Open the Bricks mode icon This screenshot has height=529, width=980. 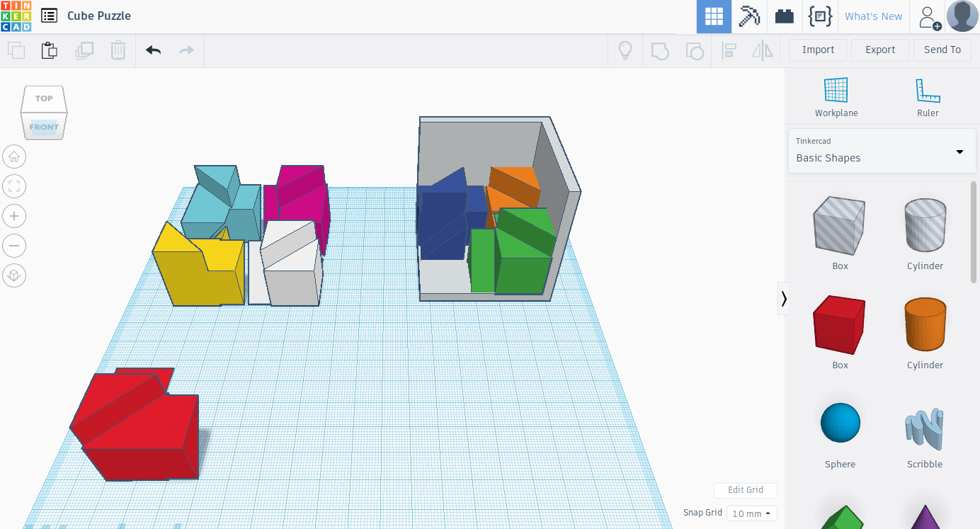(x=785, y=16)
